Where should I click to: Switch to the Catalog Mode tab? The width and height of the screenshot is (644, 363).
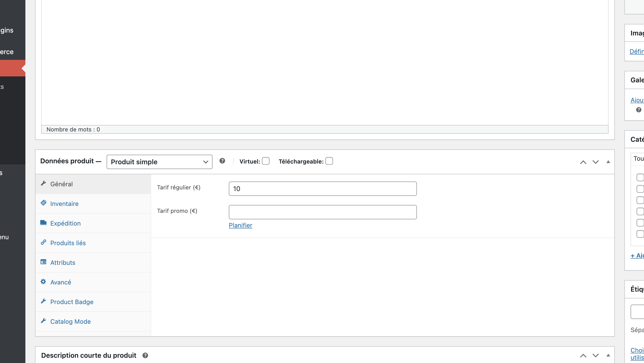coord(70,321)
